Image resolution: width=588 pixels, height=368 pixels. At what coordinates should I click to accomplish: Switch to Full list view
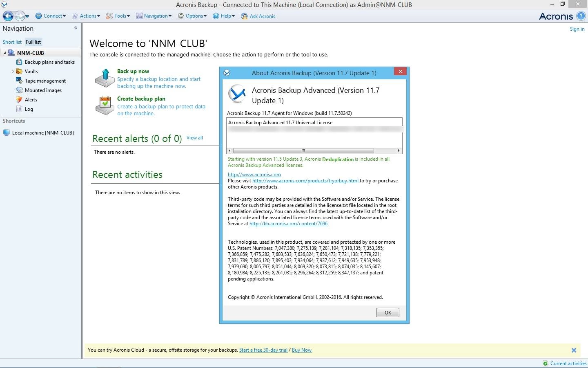pyautogui.click(x=33, y=42)
